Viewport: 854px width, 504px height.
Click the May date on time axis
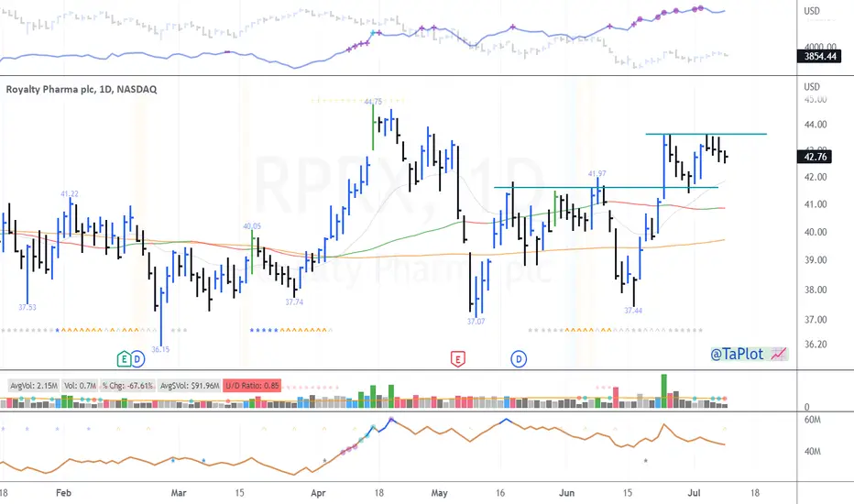point(439,493)
